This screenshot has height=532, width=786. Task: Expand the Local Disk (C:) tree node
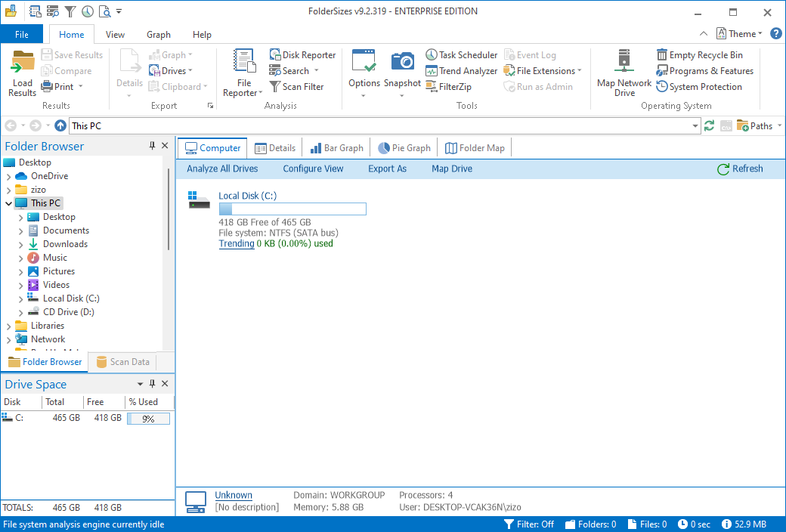(x=20, y=298)
